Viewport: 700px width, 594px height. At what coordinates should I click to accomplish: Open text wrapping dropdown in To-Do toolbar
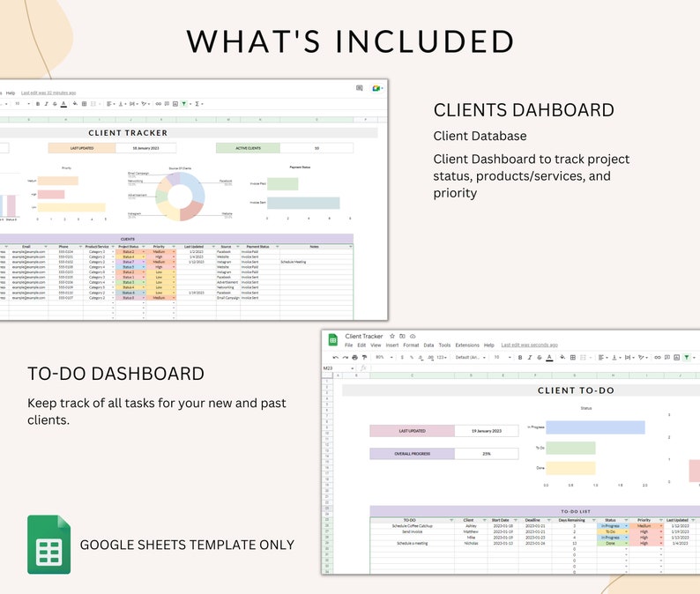pyautogui.click(x=629, y=358)
